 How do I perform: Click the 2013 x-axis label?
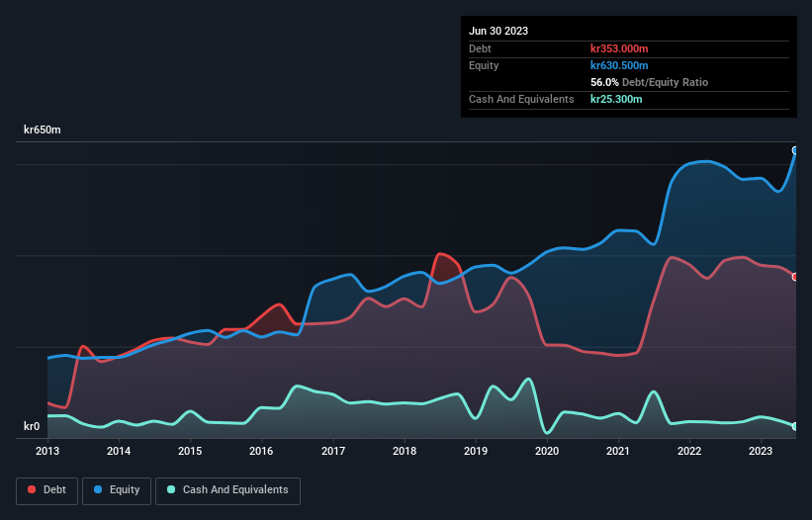[x=47, y=451]
